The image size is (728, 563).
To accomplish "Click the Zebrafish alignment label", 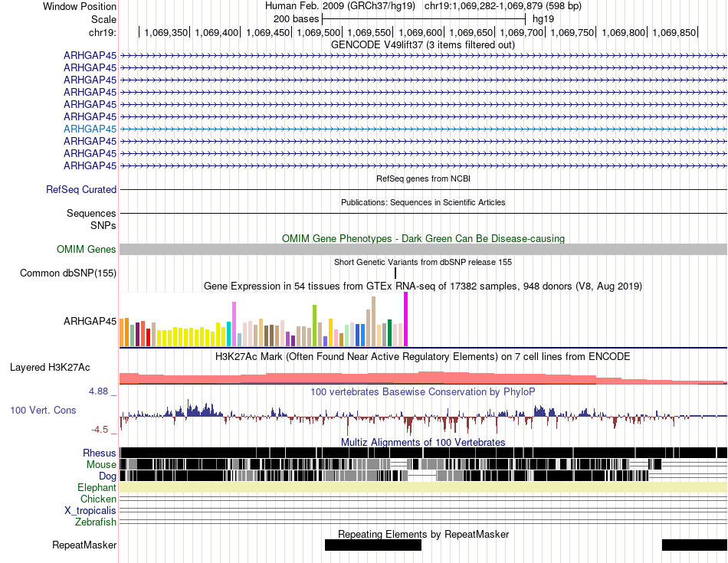I will (x=96, y=522).
